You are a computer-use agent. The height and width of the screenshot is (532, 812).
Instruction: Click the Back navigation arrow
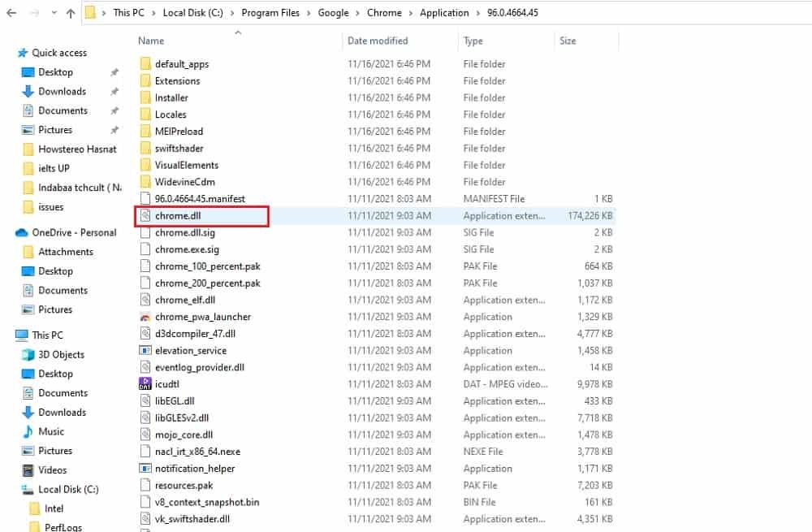click(11, 13)
